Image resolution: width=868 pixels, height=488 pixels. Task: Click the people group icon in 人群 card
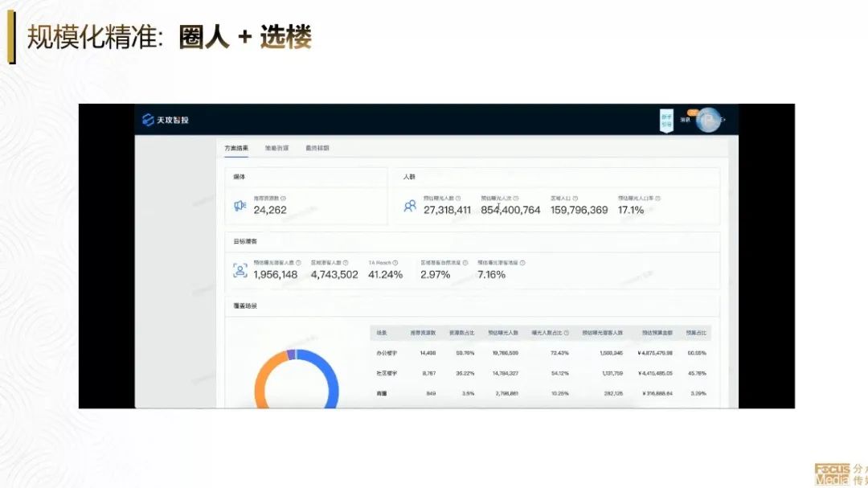pyautogui.click(x=410, y=207)
